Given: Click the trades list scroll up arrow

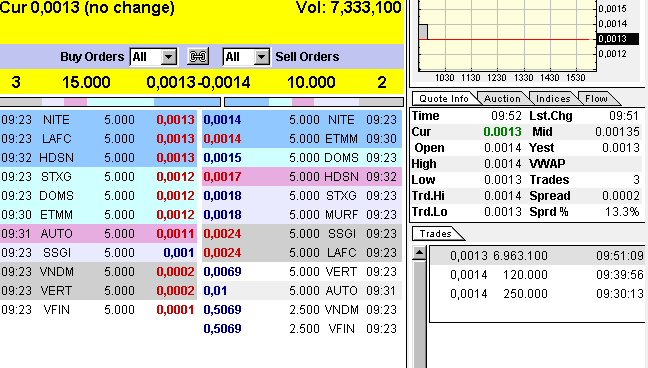Looking at the screenshot, I should click(x=419, y=252).
